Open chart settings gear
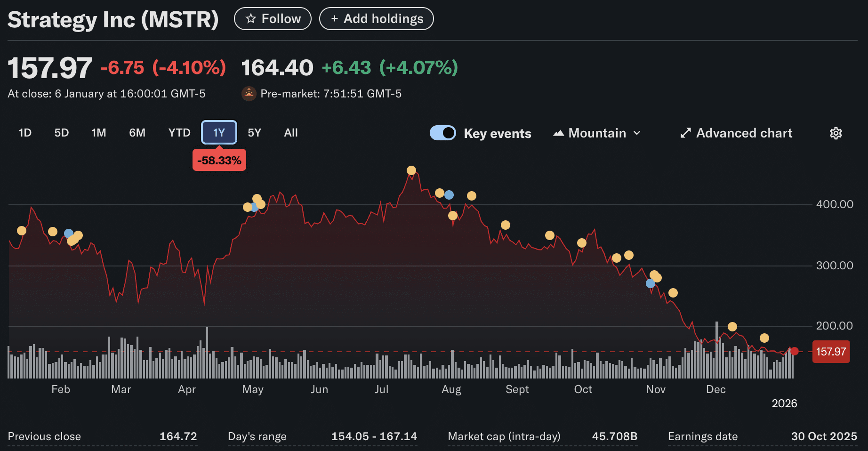This screenshot has height=451, width=868. 836,133
